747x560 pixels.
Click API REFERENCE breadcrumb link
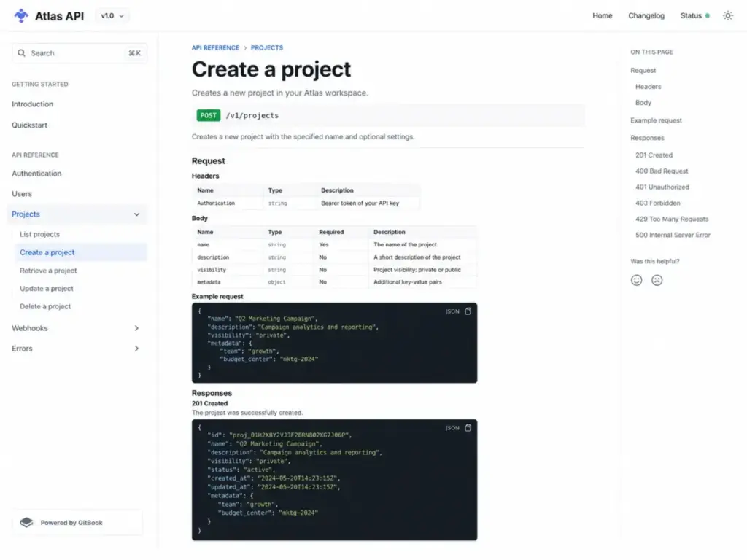point(215,47)
